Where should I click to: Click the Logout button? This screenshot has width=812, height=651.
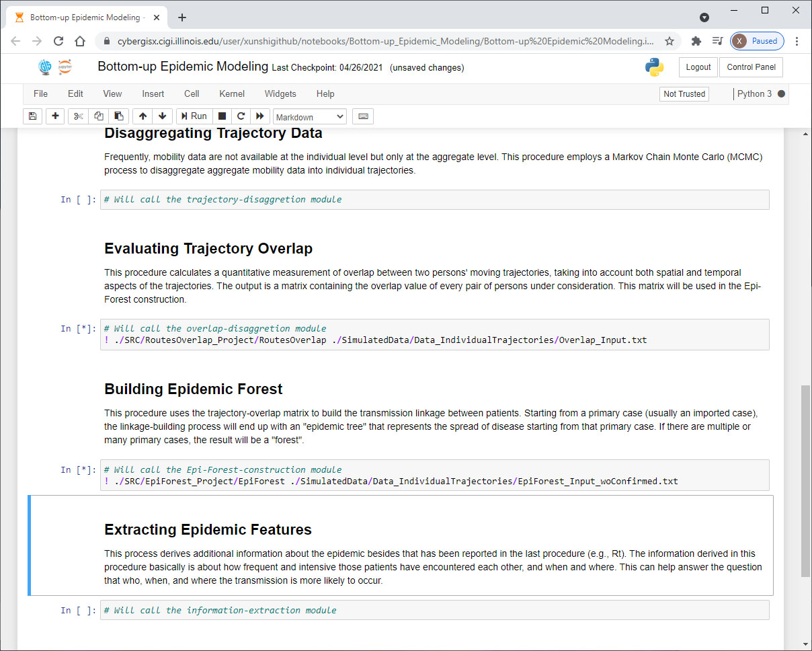click(698, 67)
